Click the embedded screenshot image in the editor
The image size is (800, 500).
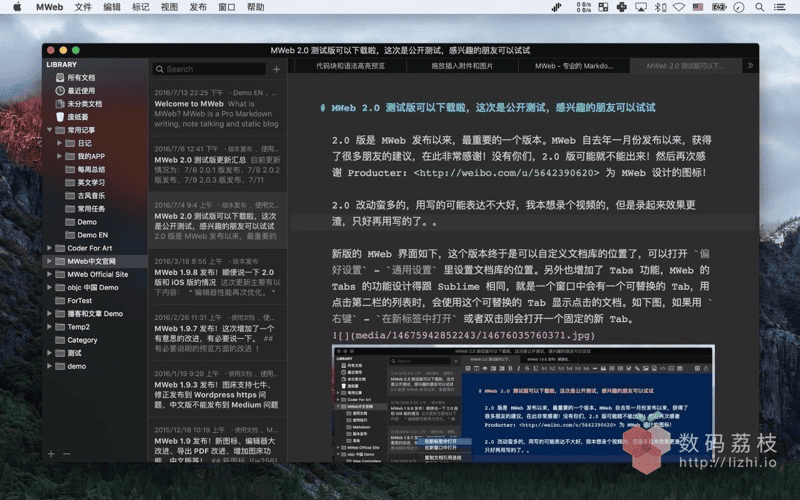coord(523,403)
